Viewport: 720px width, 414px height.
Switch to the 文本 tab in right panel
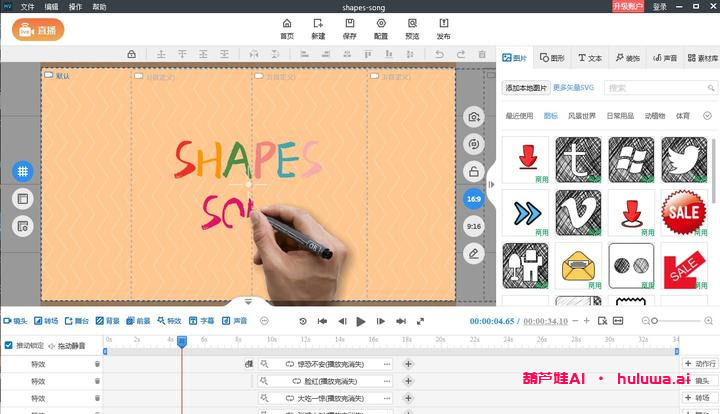tap(590, 58)
